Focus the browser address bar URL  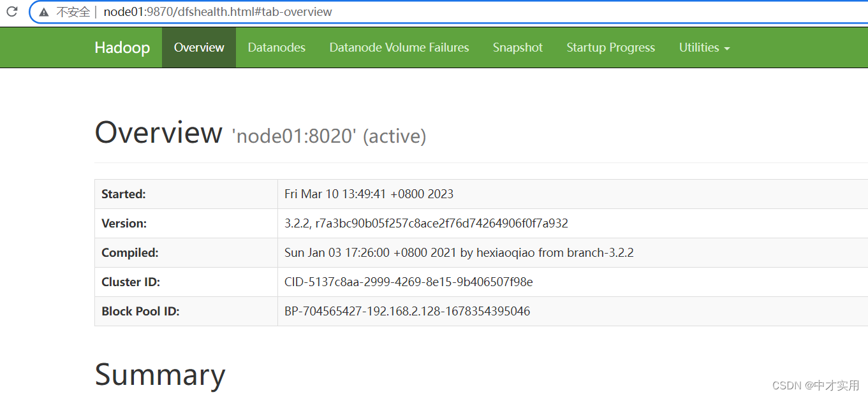point(217,12)
